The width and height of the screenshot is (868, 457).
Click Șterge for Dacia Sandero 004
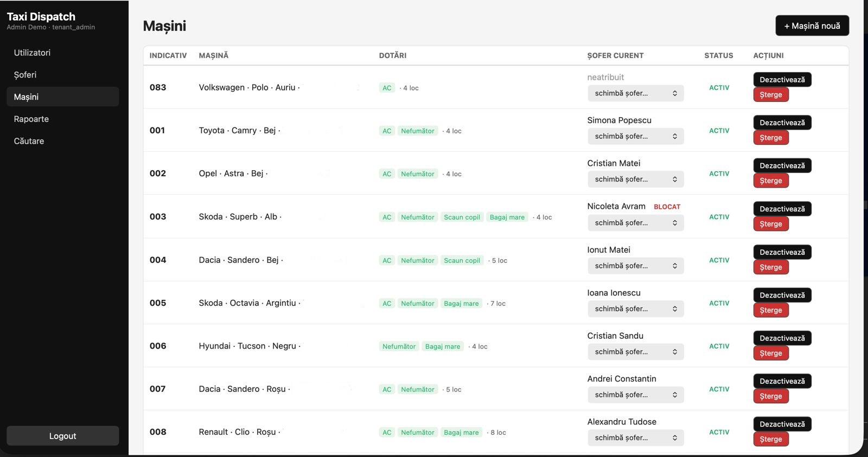click(x=770, y=267)
